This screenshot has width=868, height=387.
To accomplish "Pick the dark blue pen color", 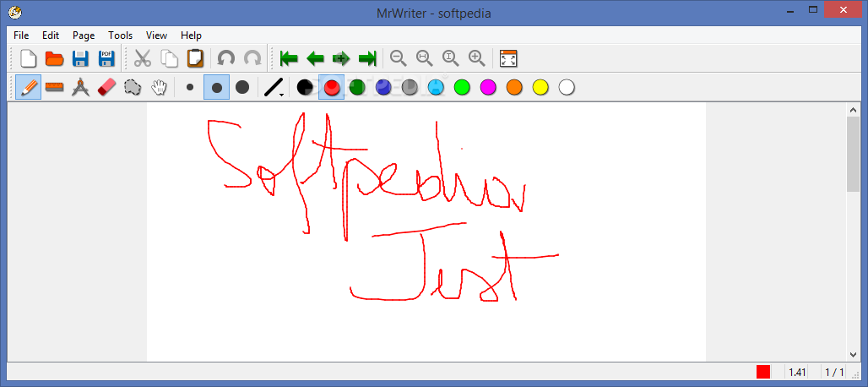I will click(383, 87).
